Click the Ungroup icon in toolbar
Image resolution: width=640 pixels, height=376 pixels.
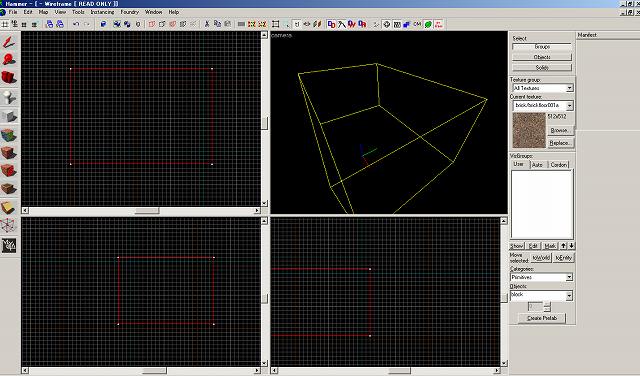pyautogui.click(x=127, y=24)
